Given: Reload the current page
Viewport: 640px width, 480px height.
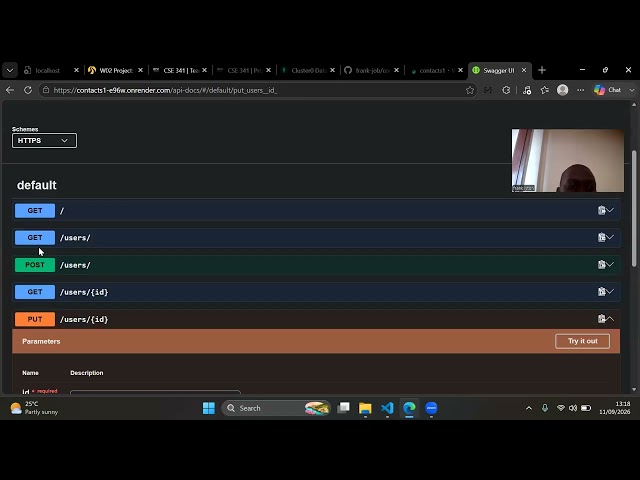Looking at the screenshot, I should (28, 90).
